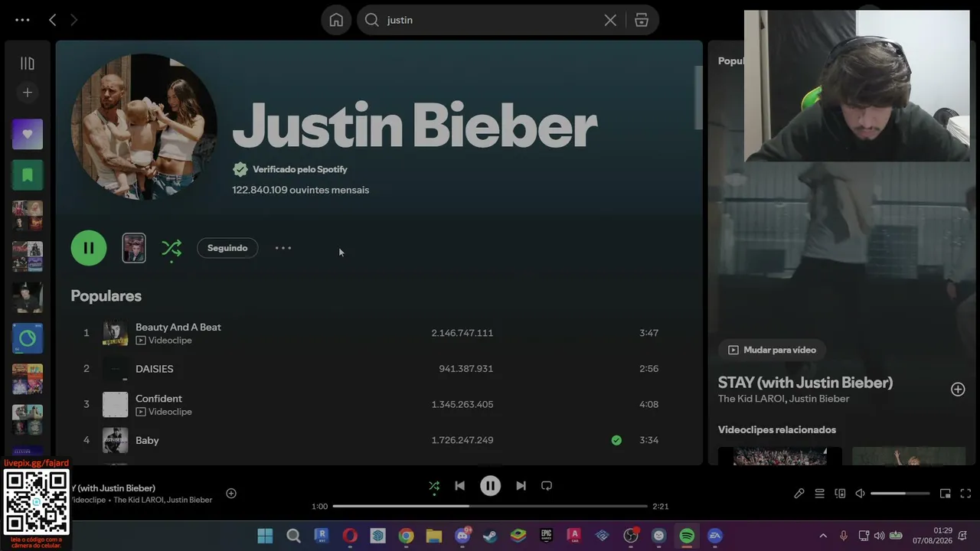Viewport: 980px width, 551px height.
Task: Open the three-dot app menu at top left
Action: [22, 20]
